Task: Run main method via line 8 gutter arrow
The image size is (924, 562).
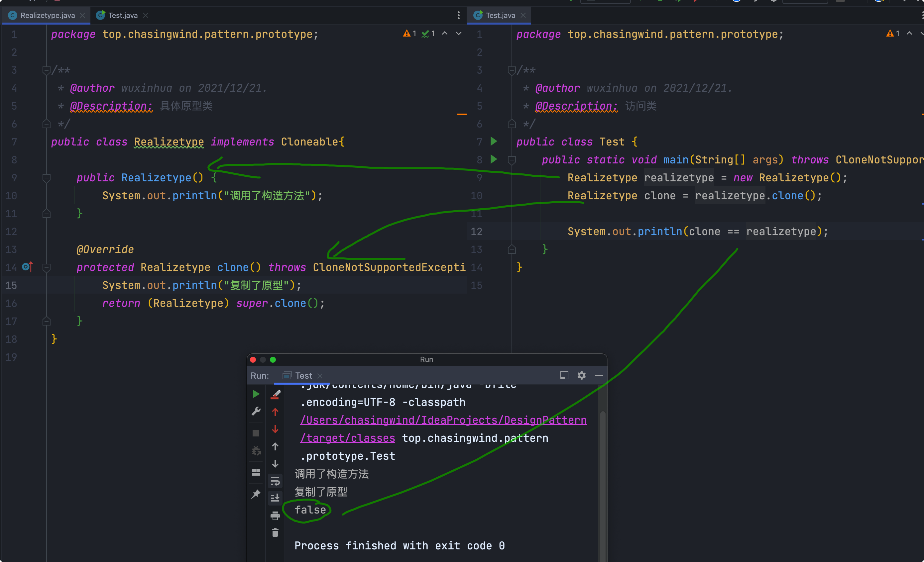Action: click(494, 160)
